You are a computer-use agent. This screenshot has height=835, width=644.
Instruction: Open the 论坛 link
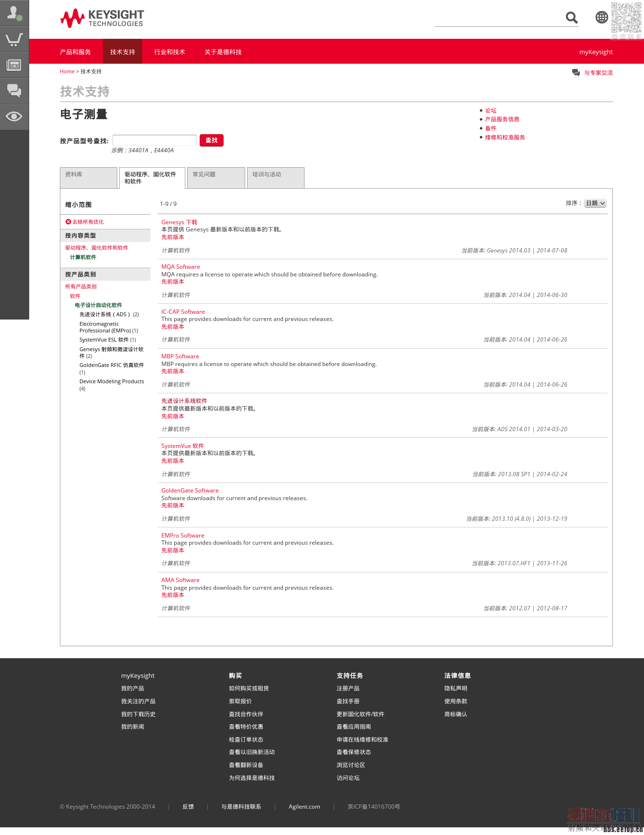[x=491, y=111]
